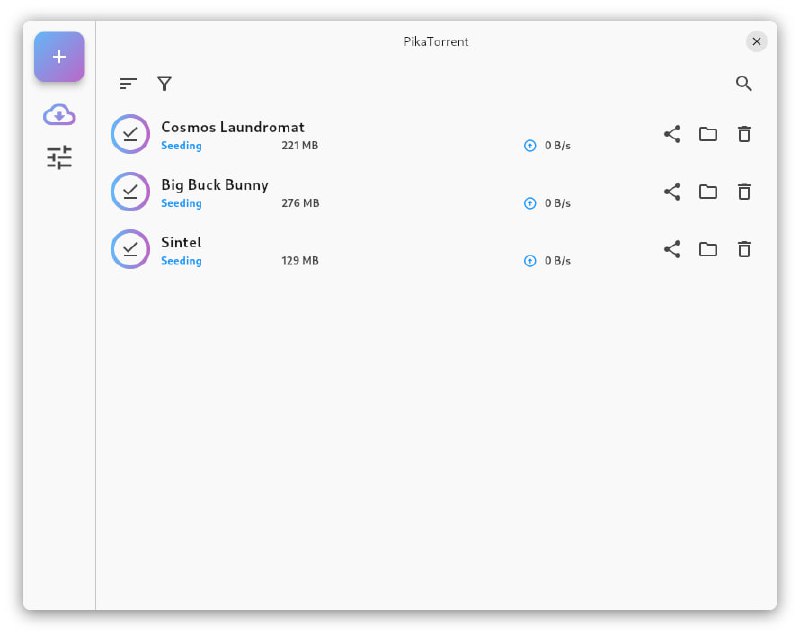Image resolution: width=800 pixels, height=636 pixels.
Task: Open the remote connection cloud icon
Action: (59, 116)
